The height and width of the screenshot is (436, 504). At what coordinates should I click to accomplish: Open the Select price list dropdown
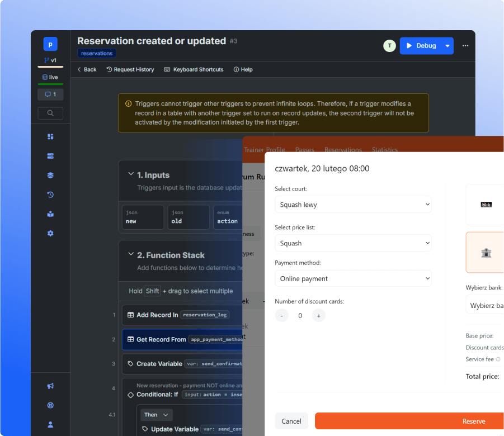[x=353, y=243]
